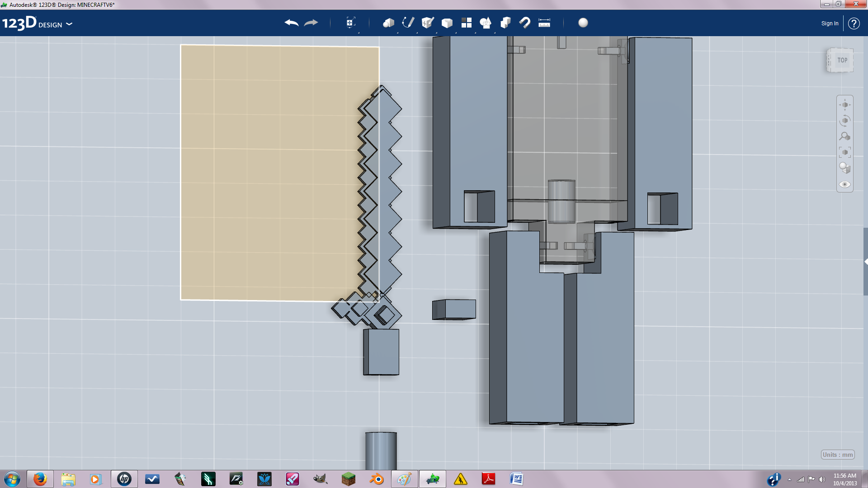868x488 pixels.
Task: Click the Redo arrow in toolbar
Action: (311, 23)
